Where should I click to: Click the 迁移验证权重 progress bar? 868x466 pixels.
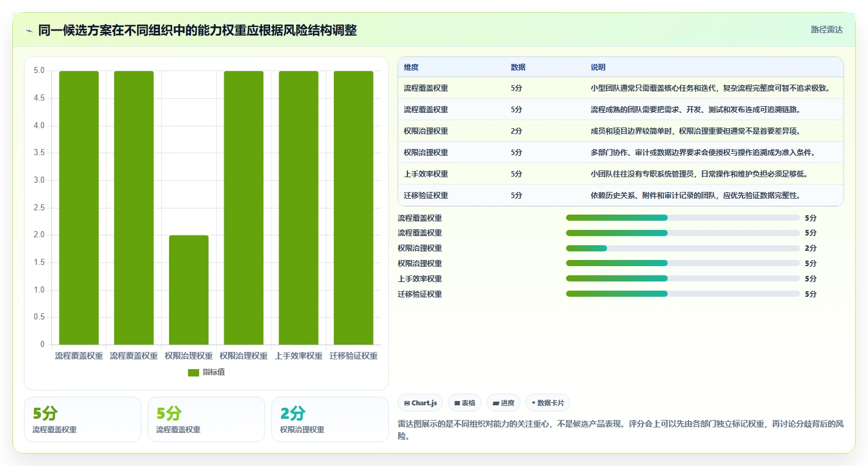coord(683,294)
